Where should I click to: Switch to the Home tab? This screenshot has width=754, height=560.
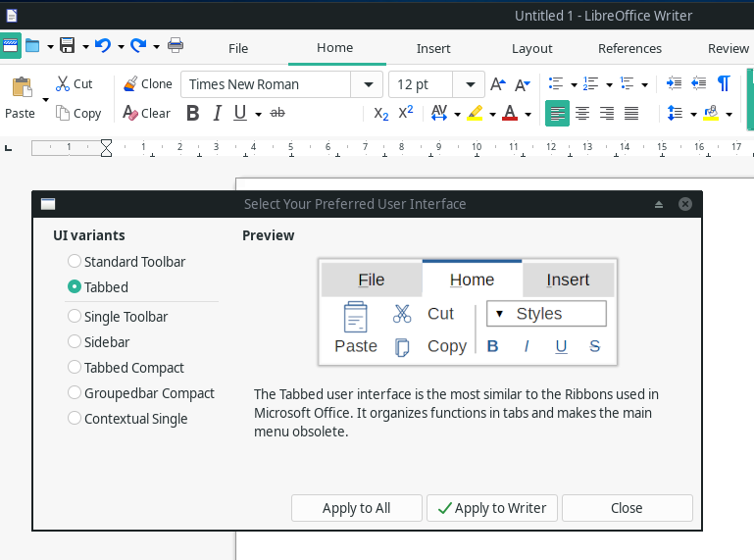(x=335, y=48)
